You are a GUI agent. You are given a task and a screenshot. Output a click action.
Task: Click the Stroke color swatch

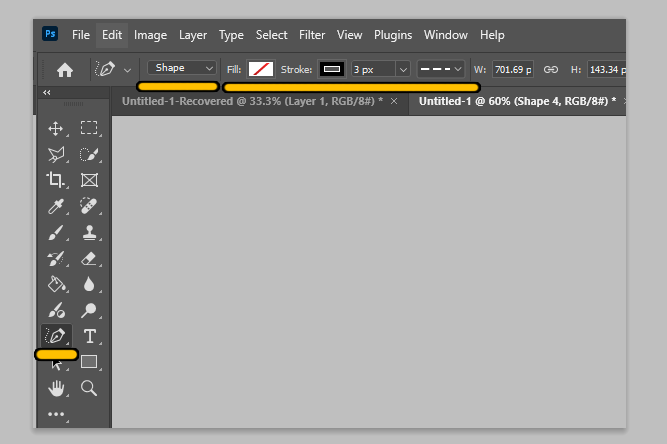click(332, 69)
